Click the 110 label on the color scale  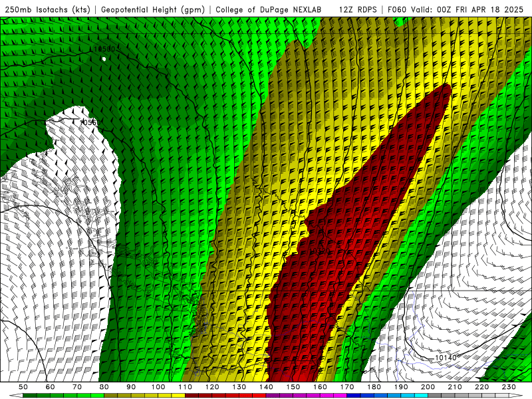[x=185, y=387]
